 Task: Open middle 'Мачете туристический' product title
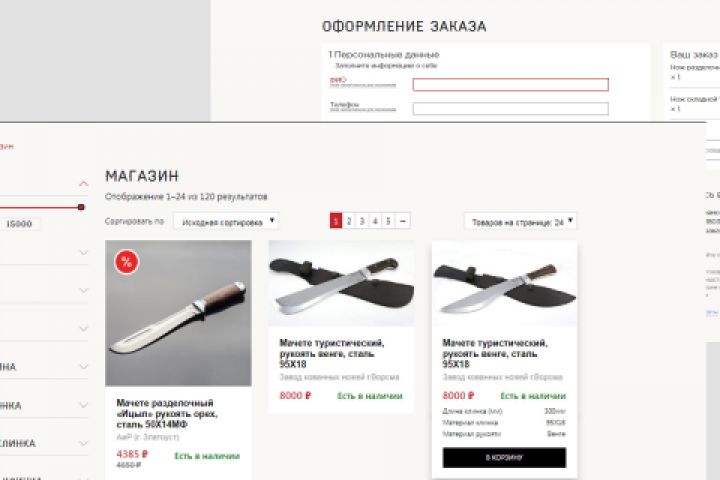coord(332,353)
